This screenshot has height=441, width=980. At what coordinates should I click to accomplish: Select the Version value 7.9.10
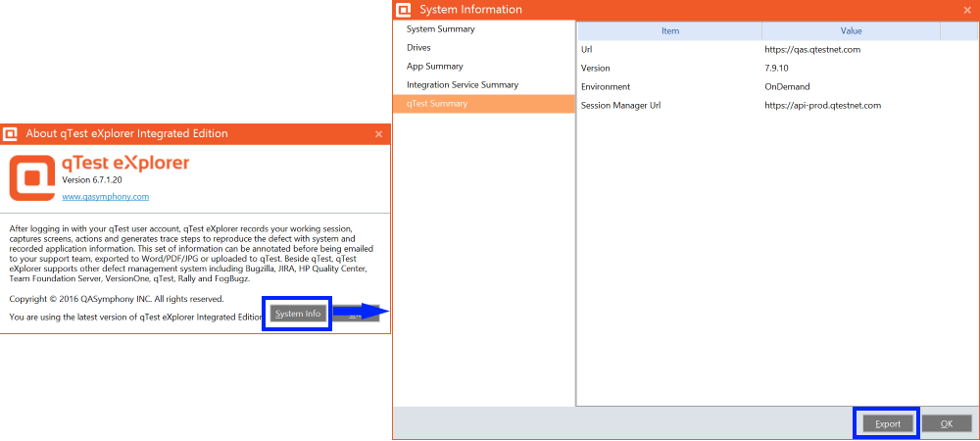(776, 68)
